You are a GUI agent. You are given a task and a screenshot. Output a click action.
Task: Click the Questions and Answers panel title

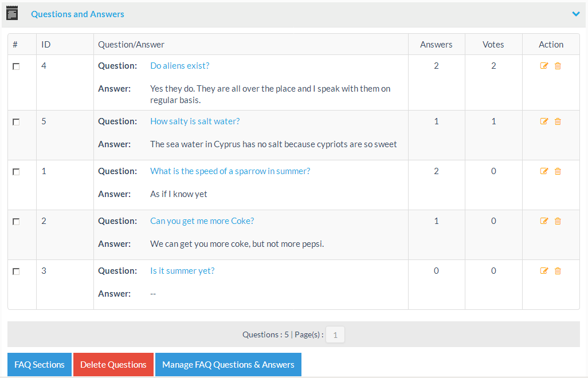pyautogui.click(x=77, y=14)
